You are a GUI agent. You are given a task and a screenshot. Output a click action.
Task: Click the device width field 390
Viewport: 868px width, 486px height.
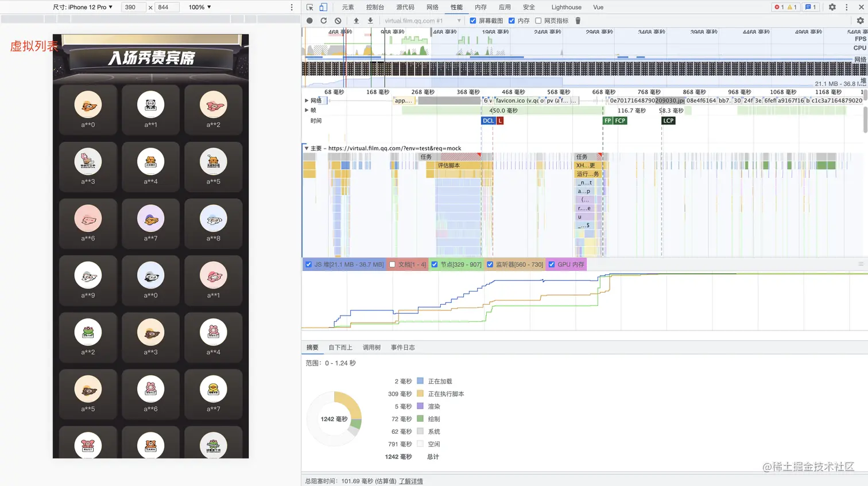134,7
